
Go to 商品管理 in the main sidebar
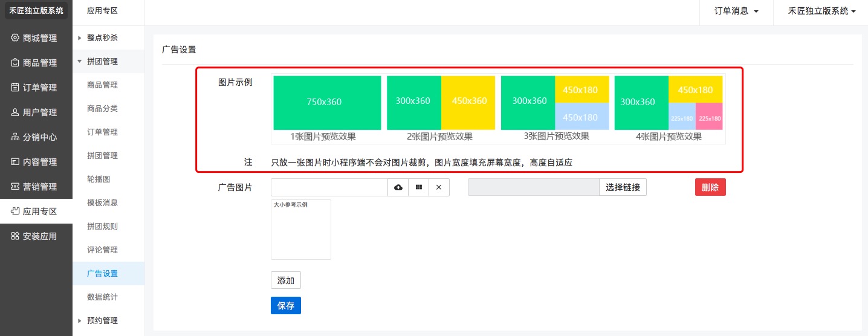click(x=36, y=63)
